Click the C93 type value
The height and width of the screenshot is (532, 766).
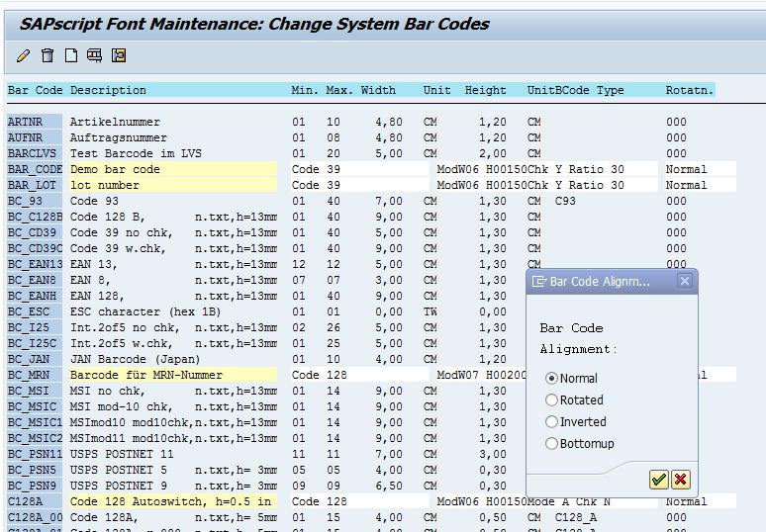565,201
